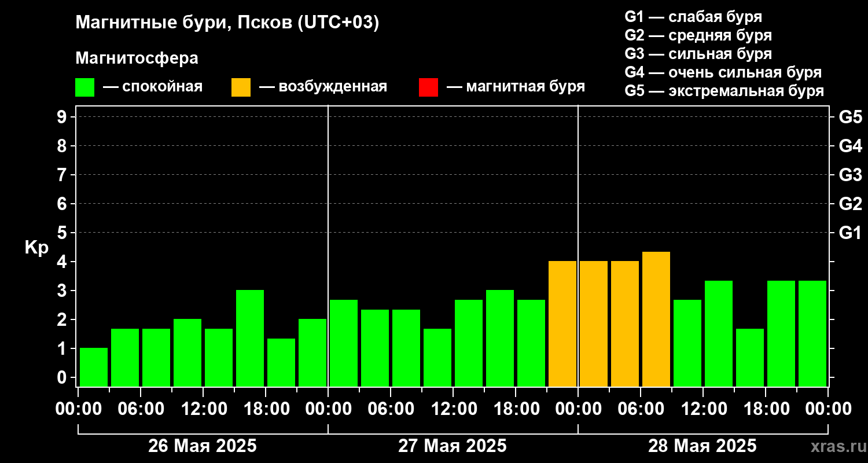Click the '26 Мая 2025' date label
Viewport: 868px width, 463px height.
pyautogui.click(x=203, y=446)
